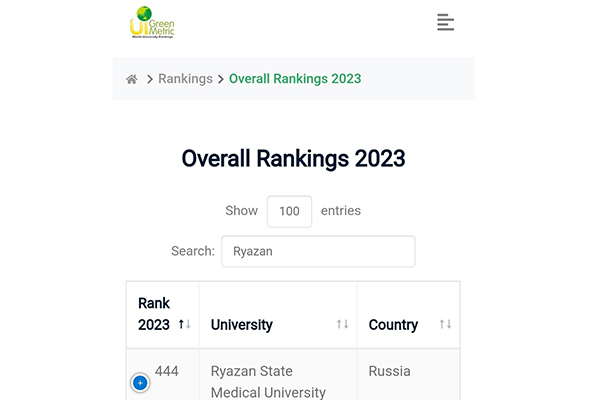Sort by the Country header label
The width and height of the screenshot is (600, 400).
pyautogui.click(x=393, y=324)
